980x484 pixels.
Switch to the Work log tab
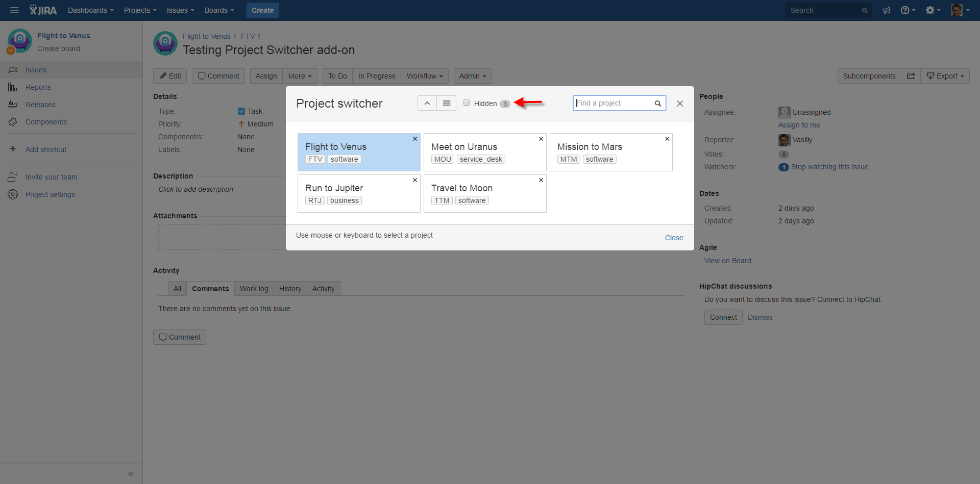coord(254,289)
